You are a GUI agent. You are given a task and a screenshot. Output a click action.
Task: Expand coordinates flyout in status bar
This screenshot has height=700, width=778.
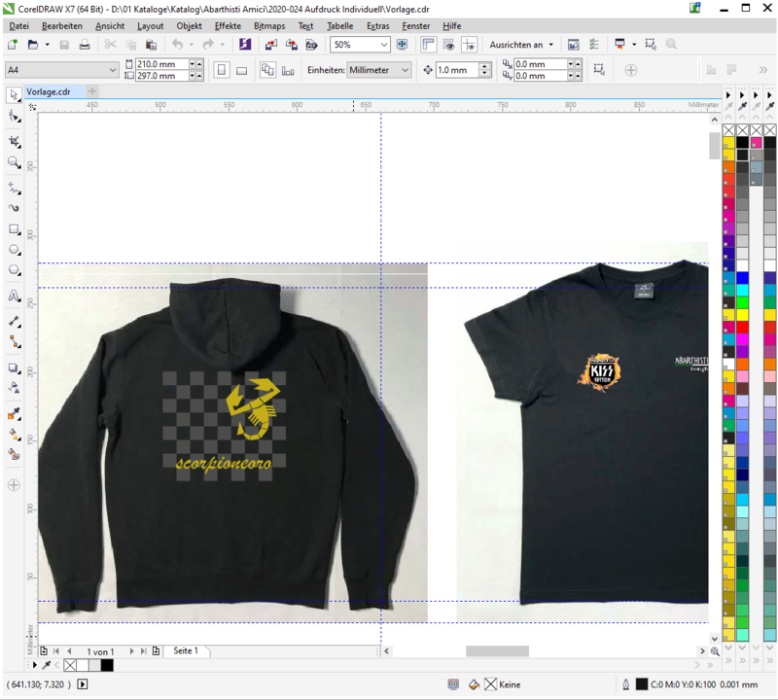pos(83,684)
